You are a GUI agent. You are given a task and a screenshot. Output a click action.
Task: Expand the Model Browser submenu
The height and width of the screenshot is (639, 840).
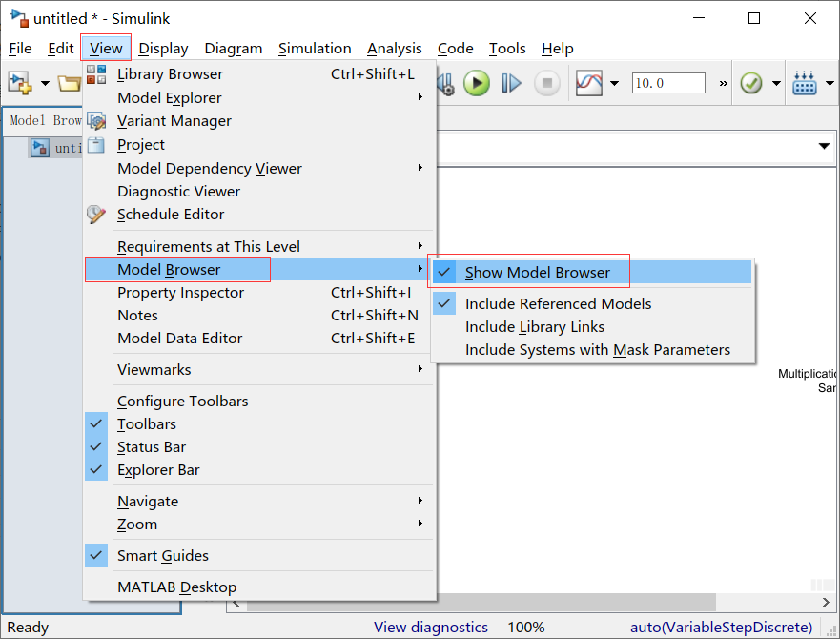point(259,270)
